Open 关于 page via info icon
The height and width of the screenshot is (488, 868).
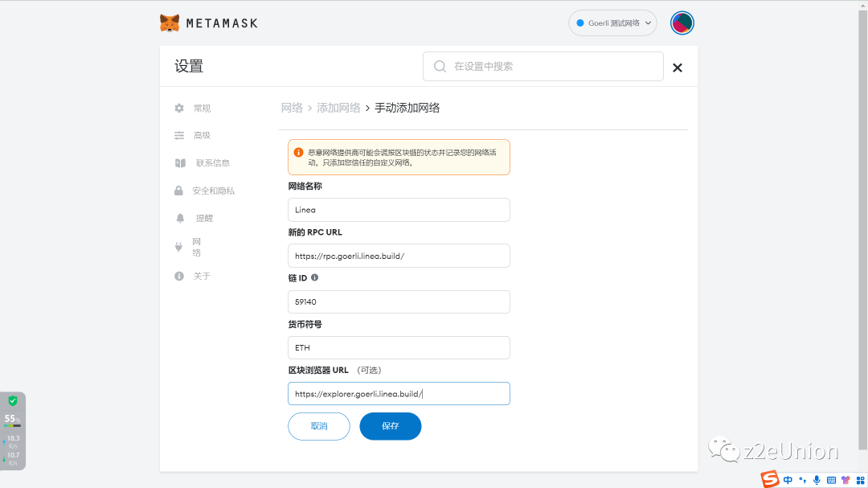tap(178, 276)
